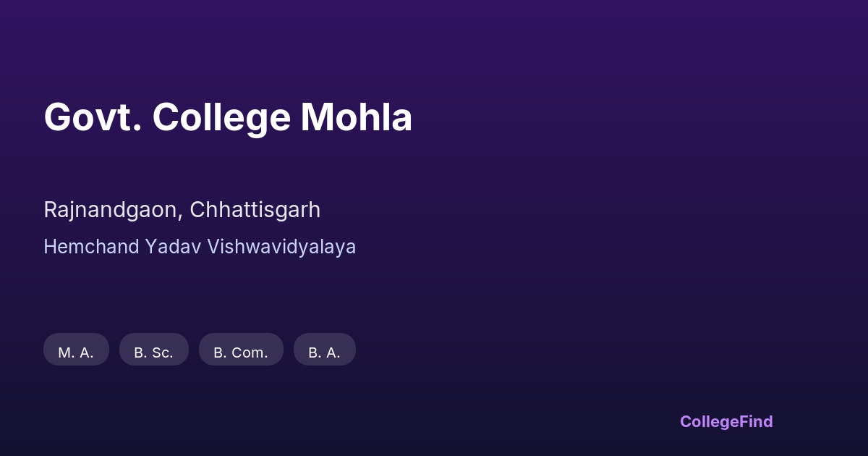Click "Govt." at the start of the title
The width and height of the screenshot is (868, 456).
point(92,117)
